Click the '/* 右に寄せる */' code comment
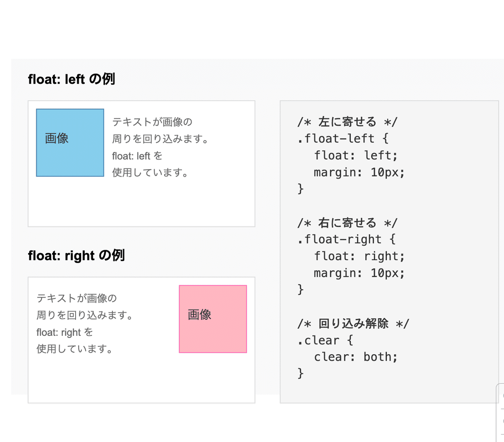 [x=347, y=222]
